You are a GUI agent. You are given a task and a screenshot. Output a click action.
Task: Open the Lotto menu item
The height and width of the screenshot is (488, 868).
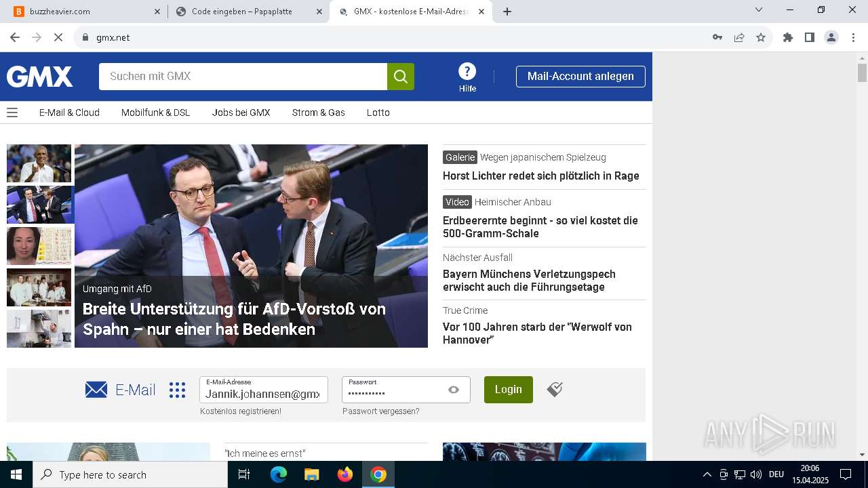pyautogui.click(x=378, y=113)
